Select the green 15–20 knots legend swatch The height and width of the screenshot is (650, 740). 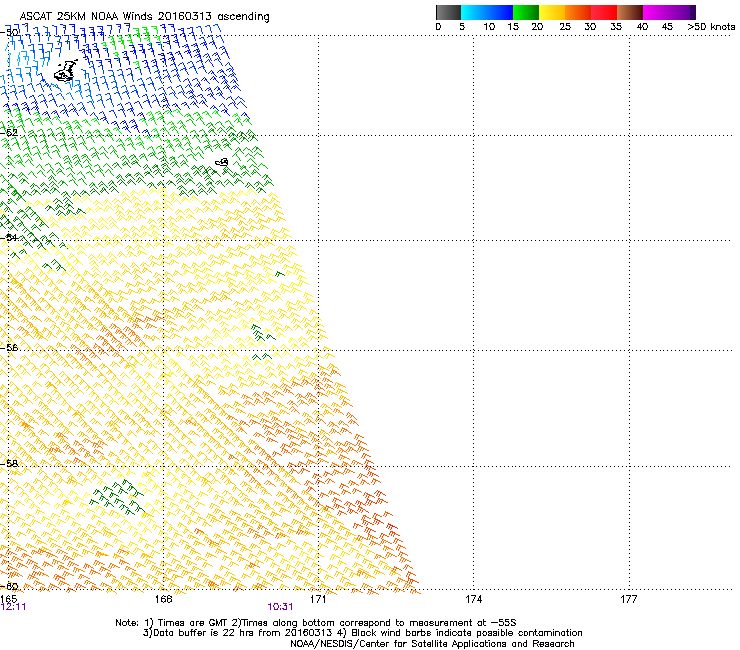(526, 12)
